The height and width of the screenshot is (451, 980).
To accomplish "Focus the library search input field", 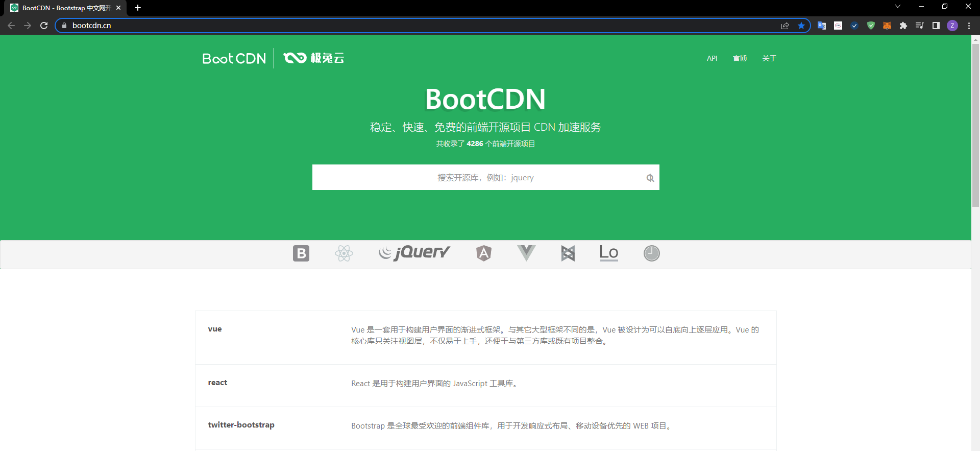I will [486, 177].
